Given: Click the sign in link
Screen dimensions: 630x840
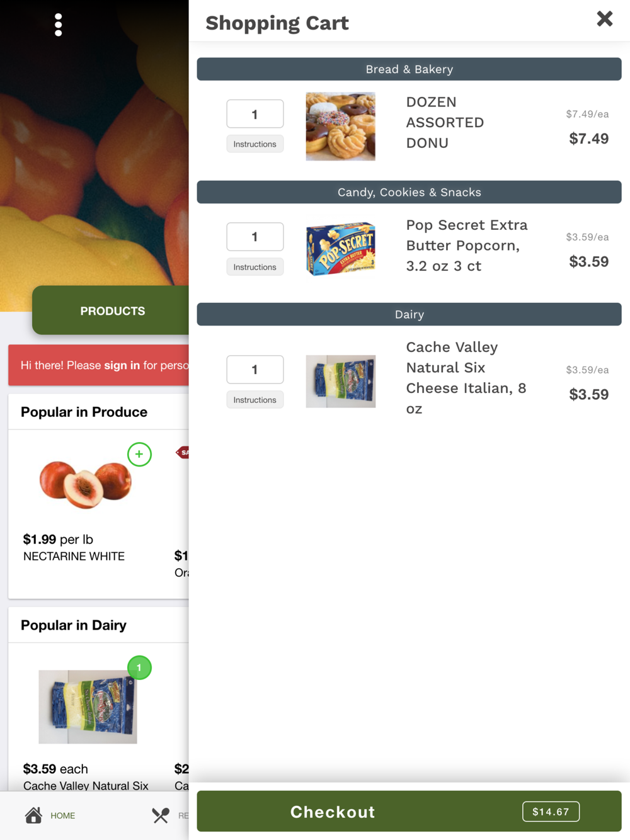Looking at the screenshot, I should [x=122, y=365].
